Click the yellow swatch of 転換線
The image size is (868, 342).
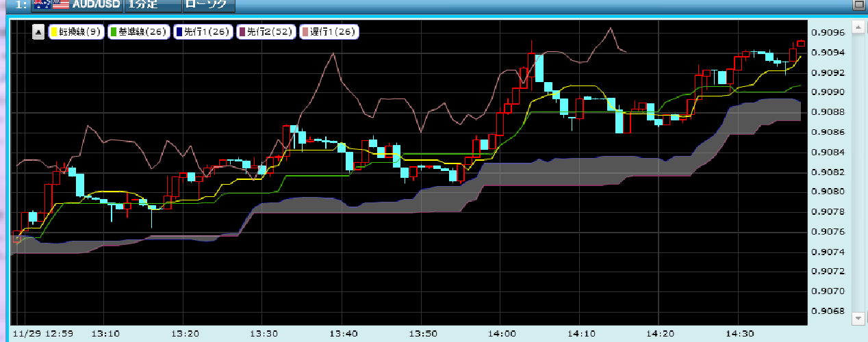point(54,31)
